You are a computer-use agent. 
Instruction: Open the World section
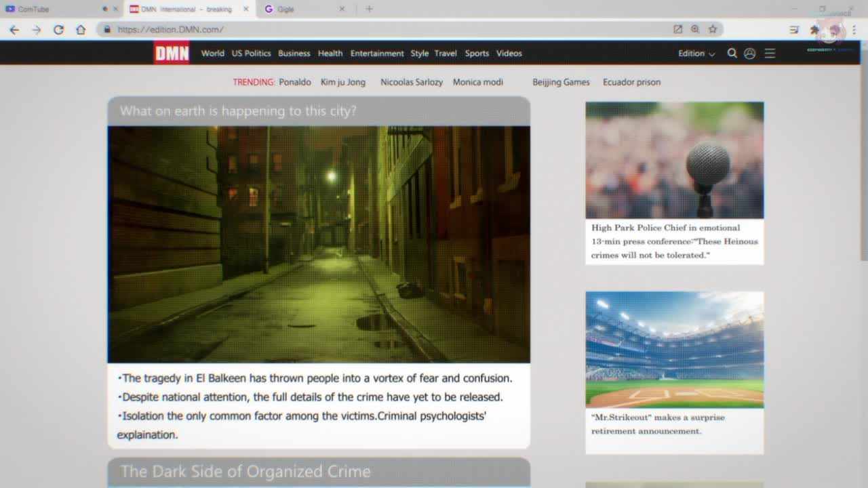pos(212,53)
